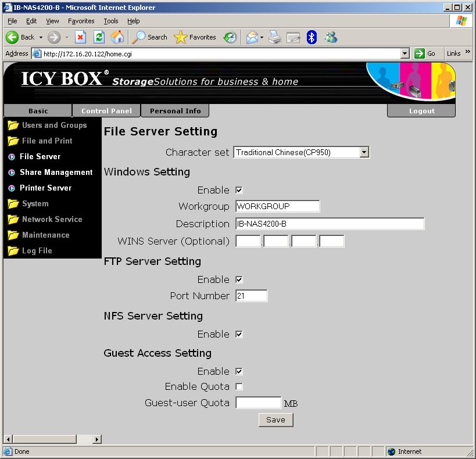
Task: Open the Help menu
Action: coord(133,21)
